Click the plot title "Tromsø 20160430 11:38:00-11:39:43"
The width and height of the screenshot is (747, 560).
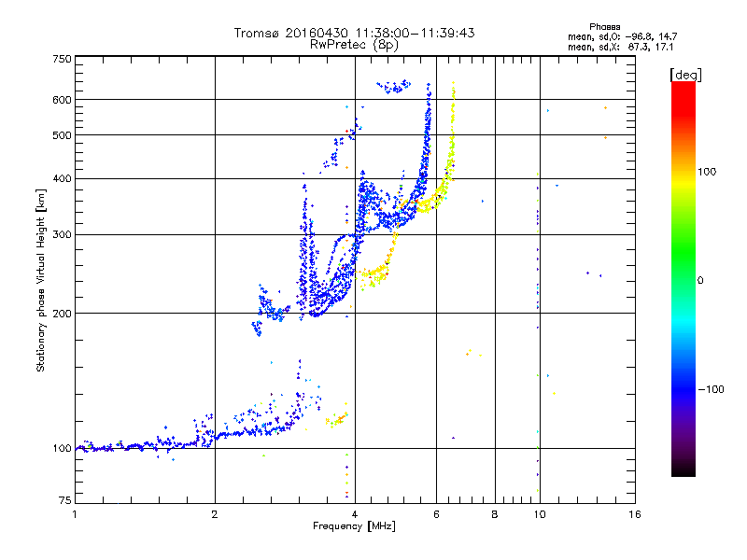point(354,33)
